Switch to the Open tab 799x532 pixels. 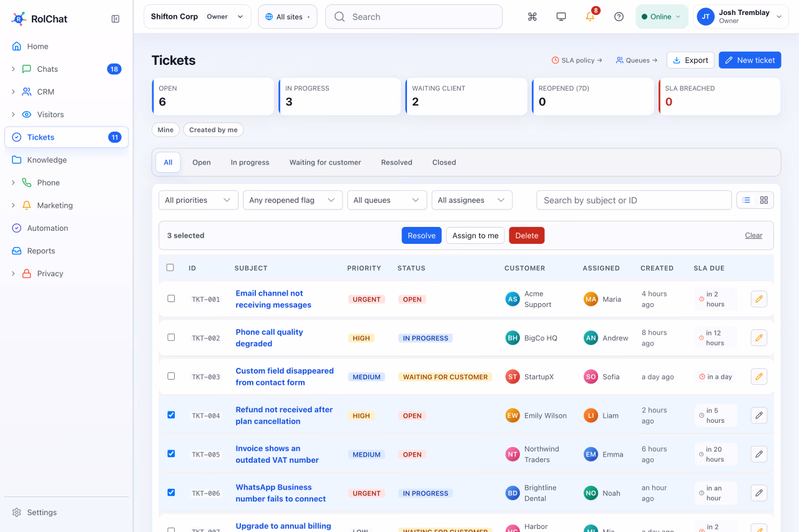tap(202, 162)
